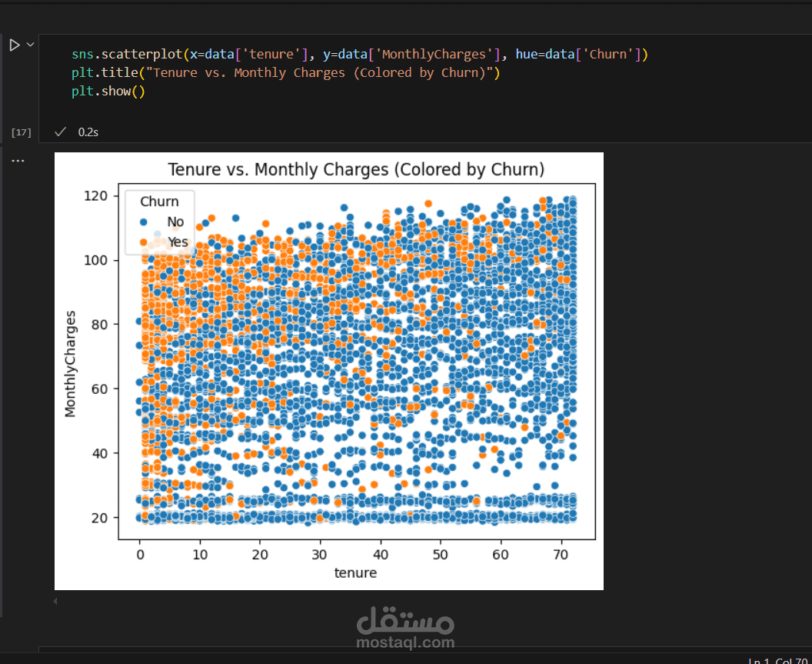Click the Churn legend title

(159, 202)
